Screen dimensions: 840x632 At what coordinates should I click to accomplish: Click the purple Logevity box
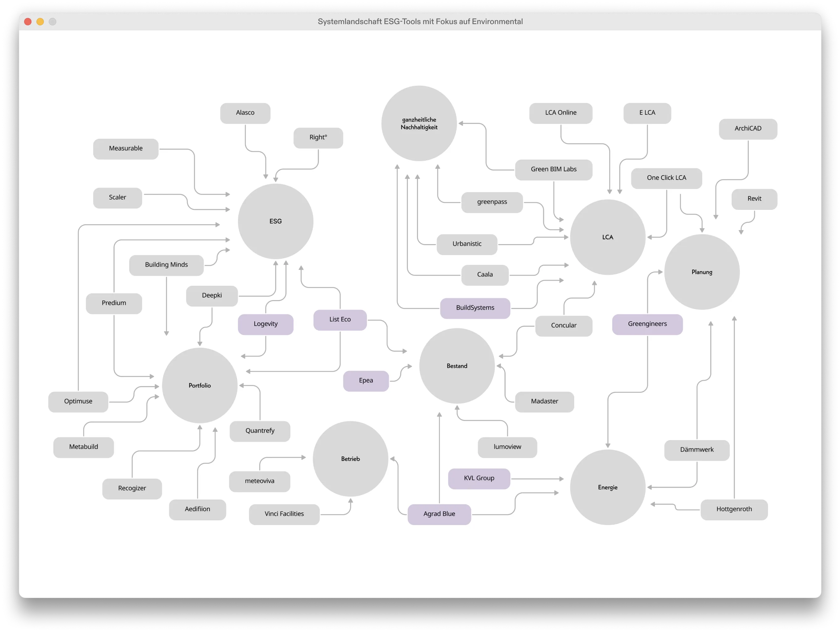pyautogui.click(x=265, y=324)
